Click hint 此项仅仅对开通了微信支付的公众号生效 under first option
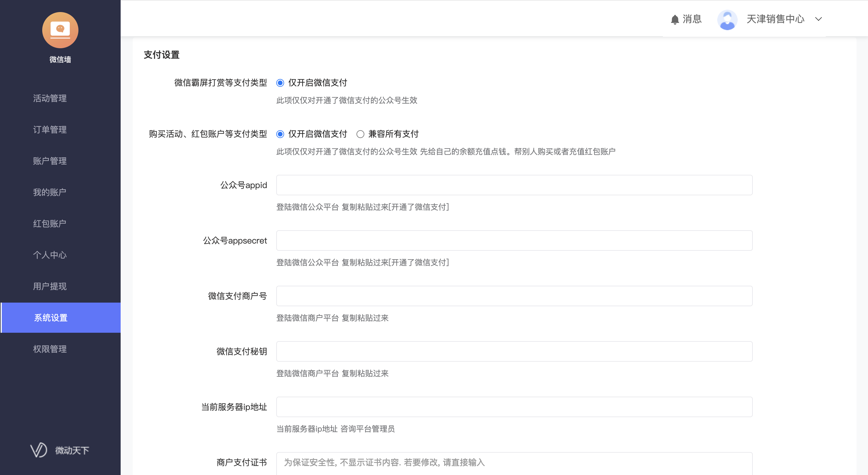The height and width of the screenshot is (475, 868). point(347,100)
